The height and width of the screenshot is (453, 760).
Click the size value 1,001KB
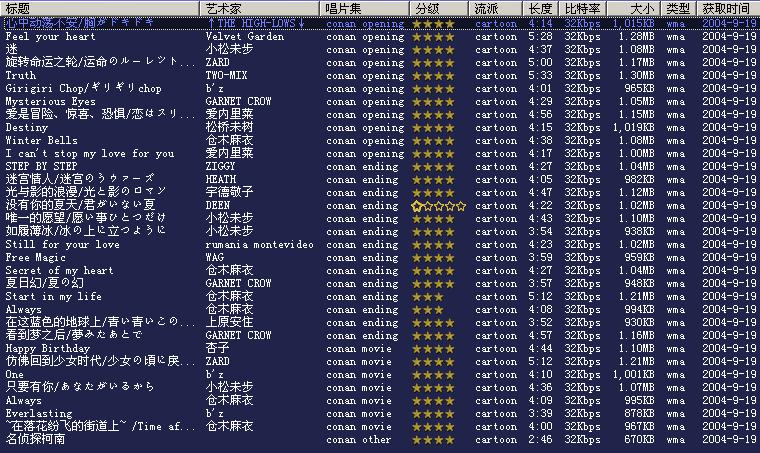[x=633, y=375]
